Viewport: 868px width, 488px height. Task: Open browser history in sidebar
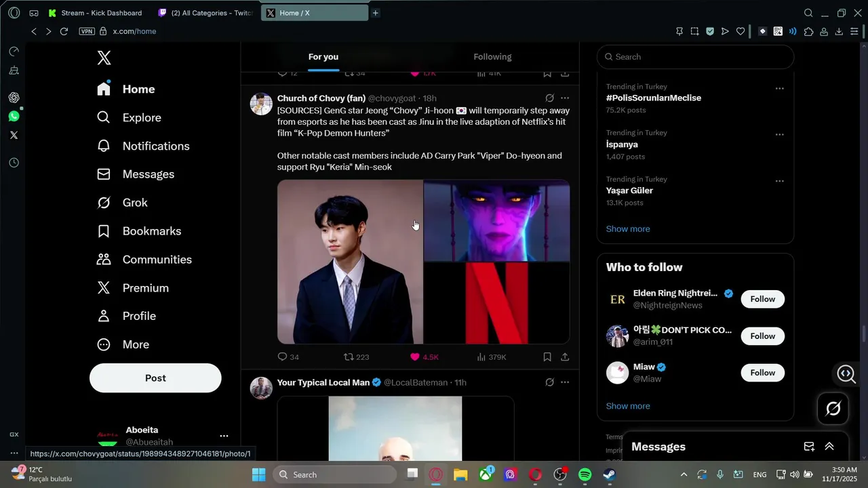coord(14,163)
